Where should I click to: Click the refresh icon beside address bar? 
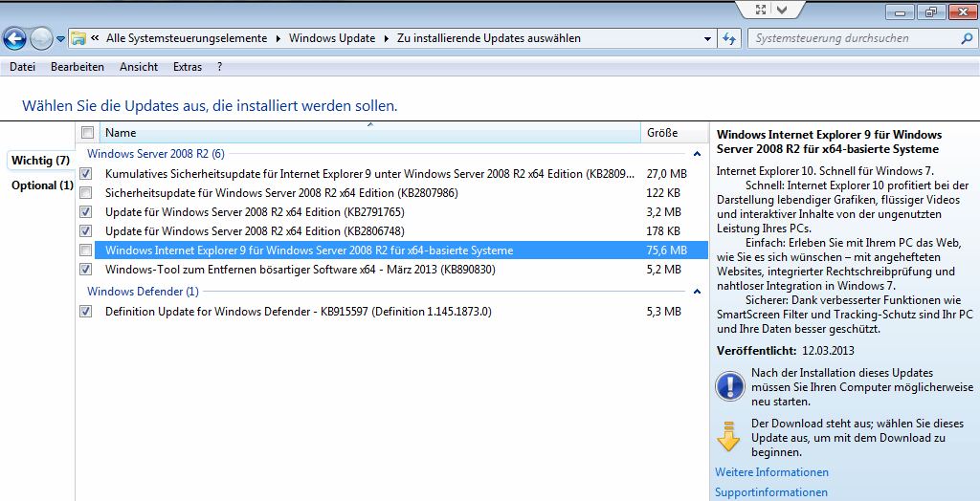tap(729, 39)
